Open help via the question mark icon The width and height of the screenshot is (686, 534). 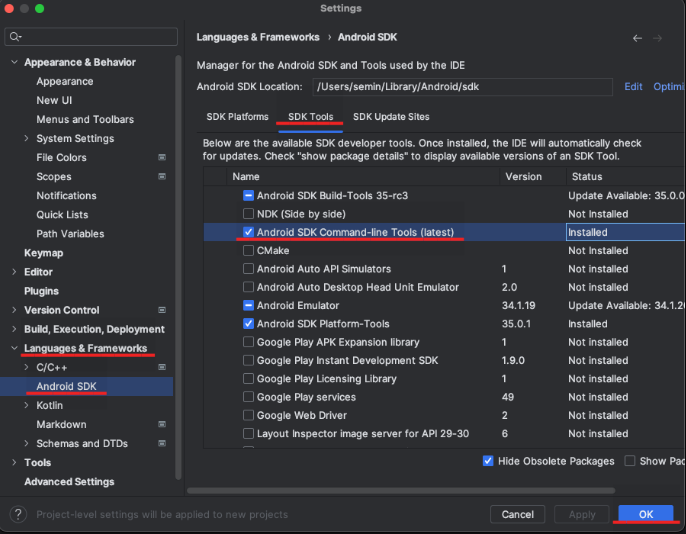(x=18, y=514)
